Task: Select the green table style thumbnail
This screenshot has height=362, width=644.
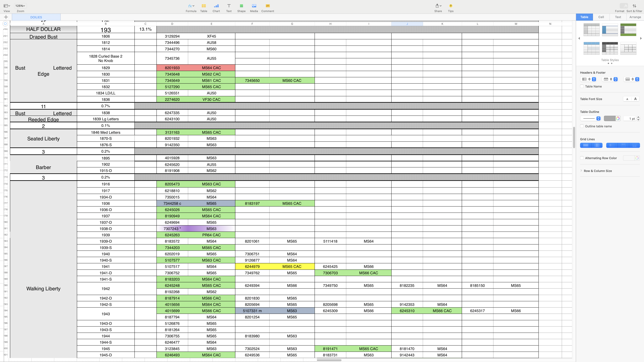Action: (x=628, y=30)
